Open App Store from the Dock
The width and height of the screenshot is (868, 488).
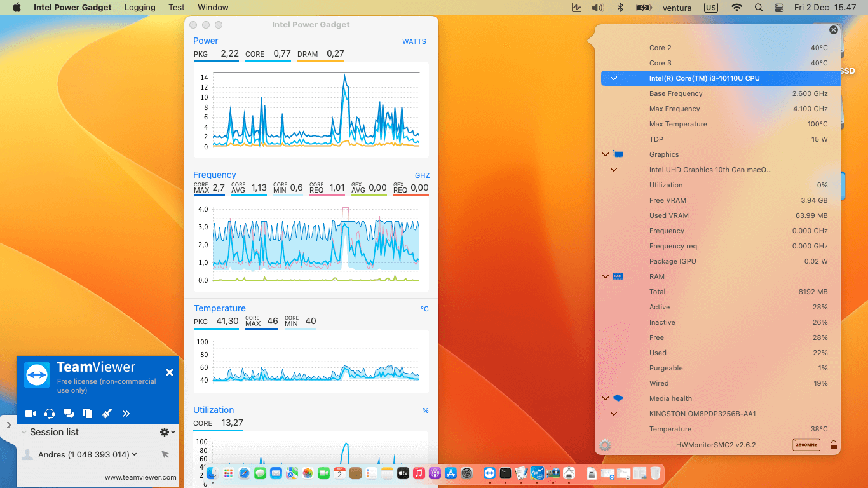click(x=451, y=473)
